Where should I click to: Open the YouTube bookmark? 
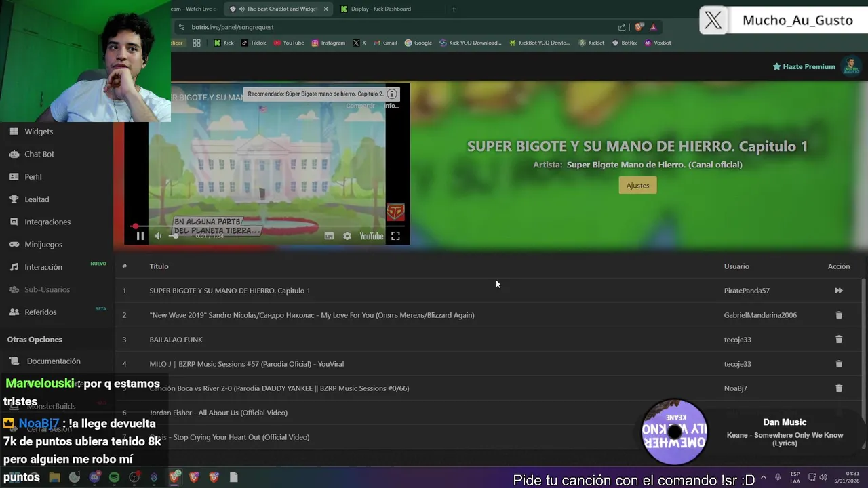coord(289,43)
